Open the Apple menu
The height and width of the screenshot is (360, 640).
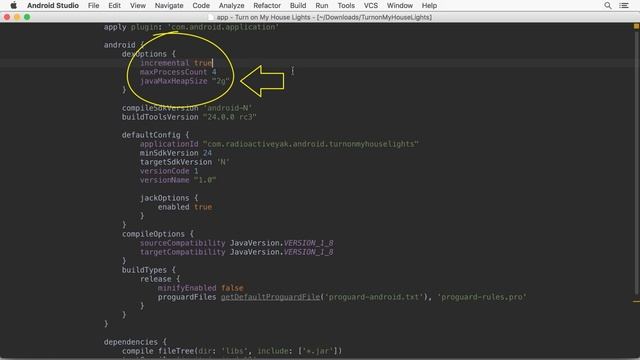13,5
